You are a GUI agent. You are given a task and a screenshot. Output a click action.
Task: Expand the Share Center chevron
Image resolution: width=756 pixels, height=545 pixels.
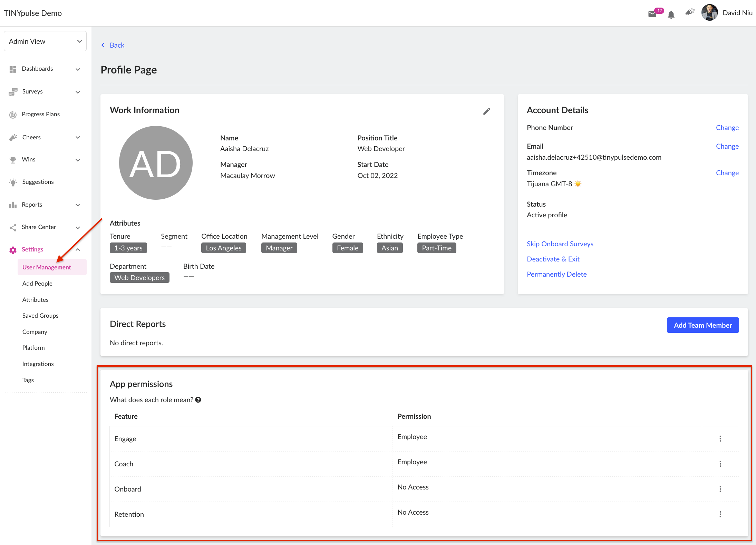point(78,228)
